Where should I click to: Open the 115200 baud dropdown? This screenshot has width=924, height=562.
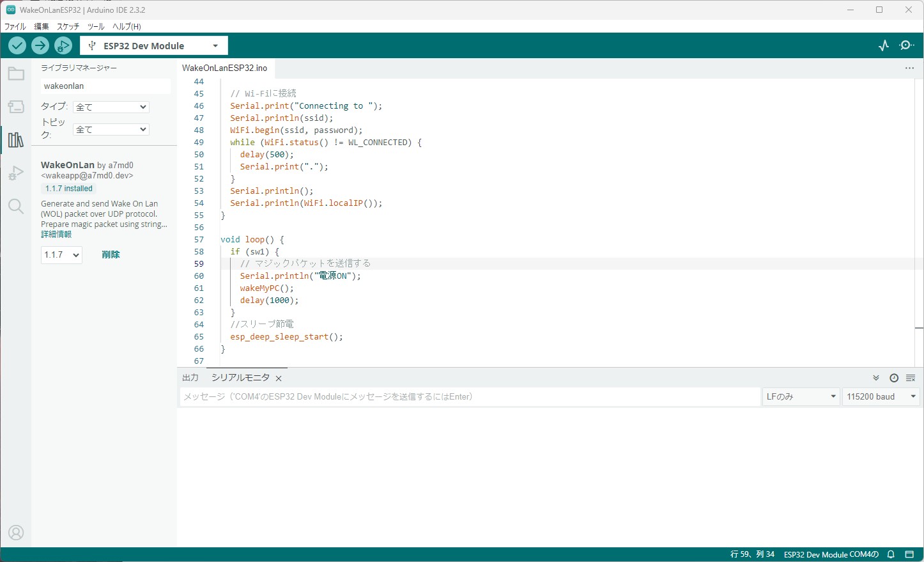[x=881, y=396]
